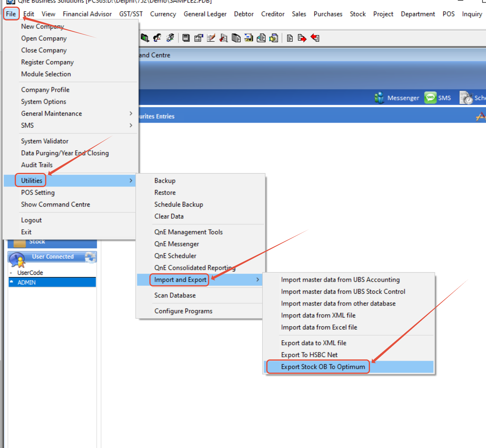Open System Options
The width and height of the screenshot is (486, 448).
pos(44,101)
